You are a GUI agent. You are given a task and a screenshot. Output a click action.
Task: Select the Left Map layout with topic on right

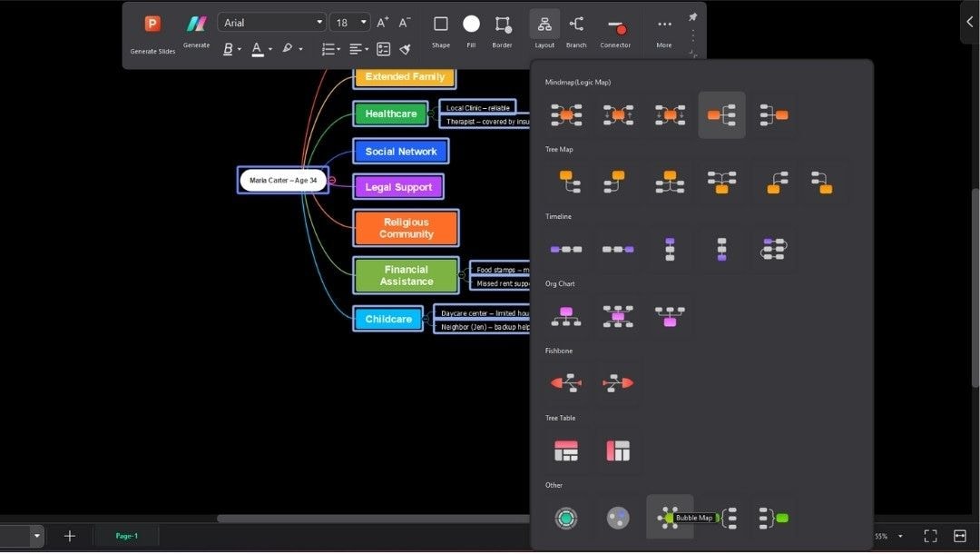coord(774,115)
